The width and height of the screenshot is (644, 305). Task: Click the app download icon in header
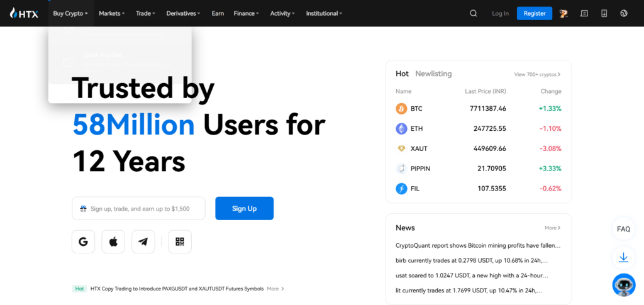coord(604,13)
